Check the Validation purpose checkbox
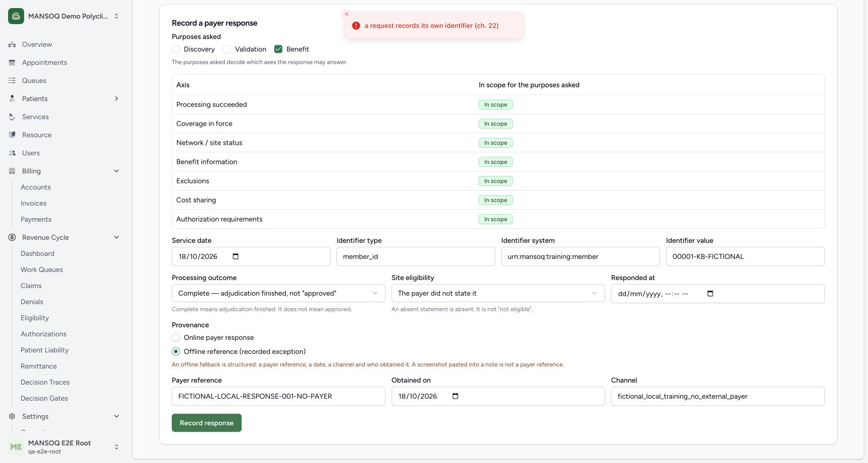 pyautogui.click(x=227, y=49)
